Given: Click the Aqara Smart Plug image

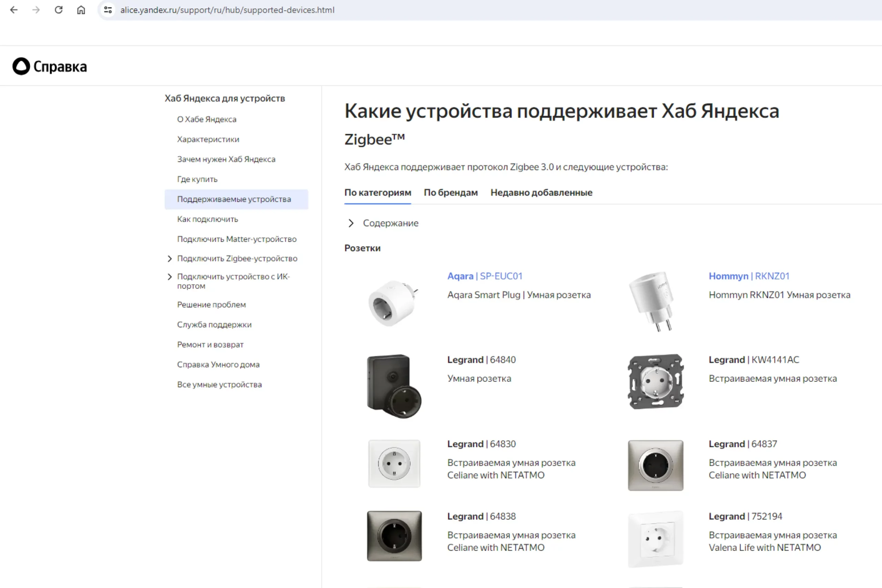Looking at the screenshot, I should 393,303.
